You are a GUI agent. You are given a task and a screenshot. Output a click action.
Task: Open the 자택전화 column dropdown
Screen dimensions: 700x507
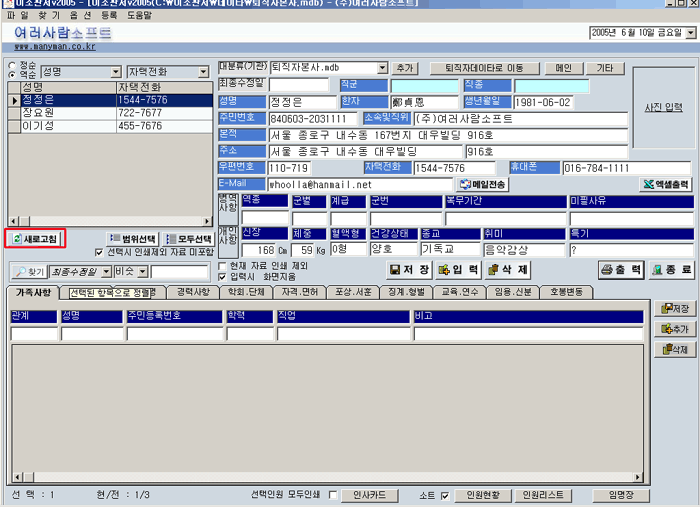click(204, 72)
